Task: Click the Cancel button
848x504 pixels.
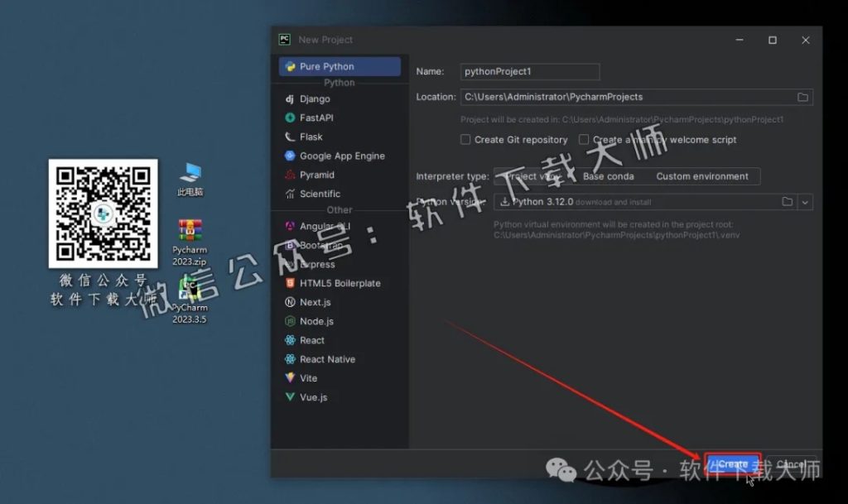Action: point(793,463)
